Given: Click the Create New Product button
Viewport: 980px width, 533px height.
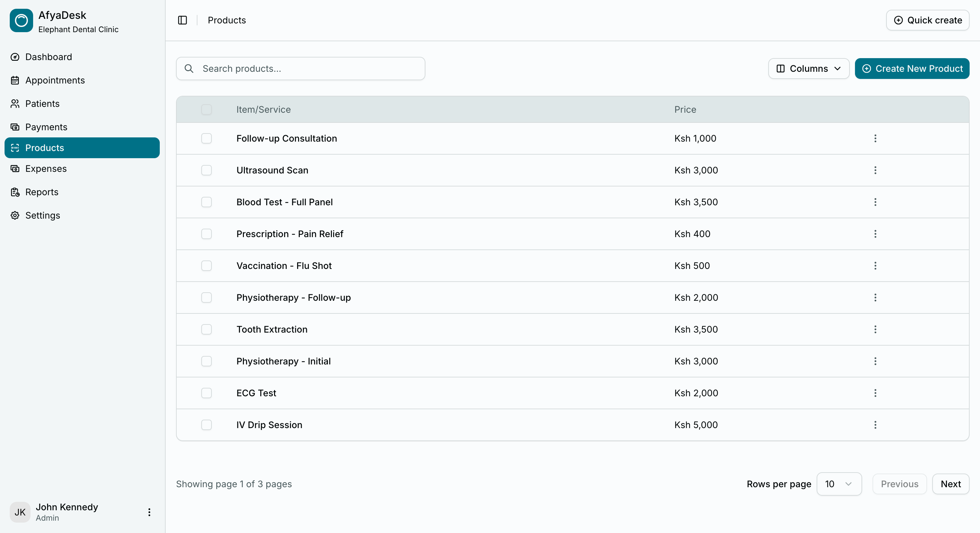Looking at the screenshot, I should [911, 69].
